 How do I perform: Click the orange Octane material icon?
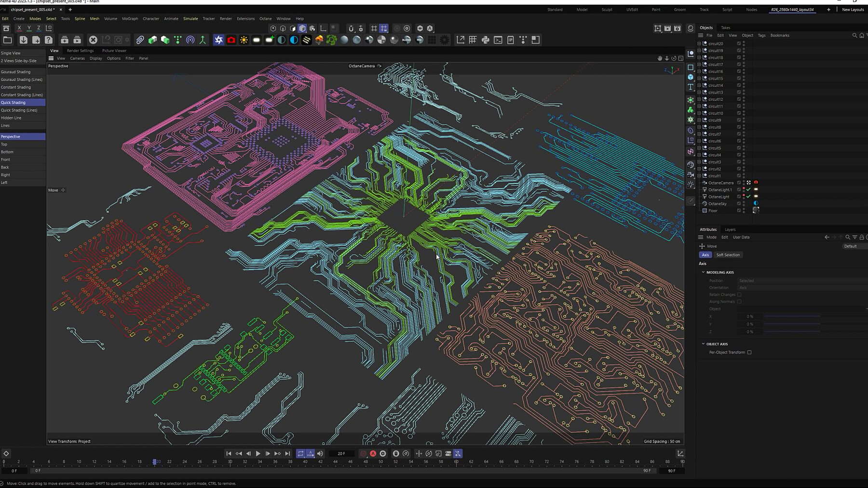(319, 40)
